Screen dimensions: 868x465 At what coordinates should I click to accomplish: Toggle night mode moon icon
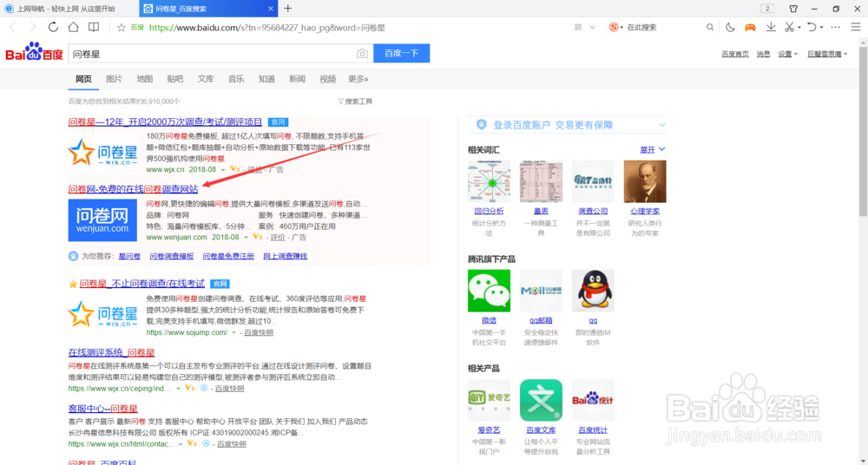730,27
